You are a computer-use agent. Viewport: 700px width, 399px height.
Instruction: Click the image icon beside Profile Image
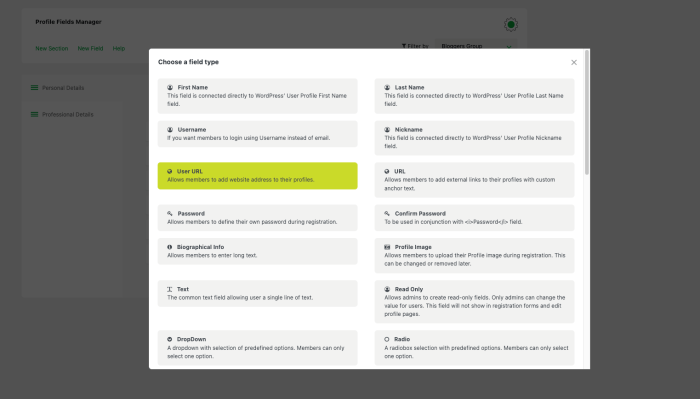tap(387, 247)
